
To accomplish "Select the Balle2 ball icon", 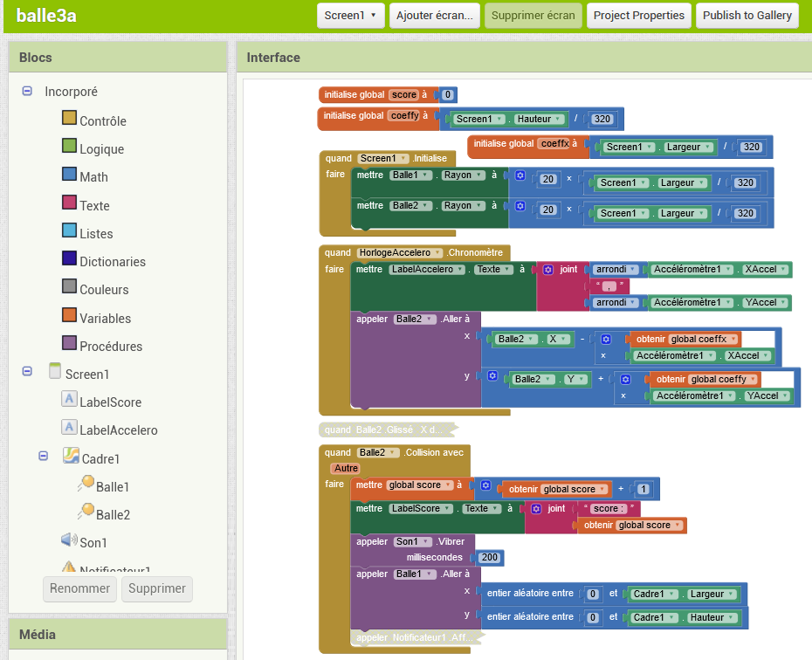I will click(86, 512).
